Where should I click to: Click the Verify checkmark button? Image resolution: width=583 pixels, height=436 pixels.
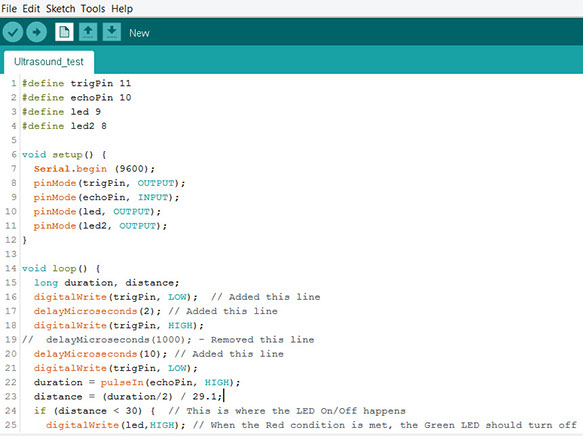(13, 32)
